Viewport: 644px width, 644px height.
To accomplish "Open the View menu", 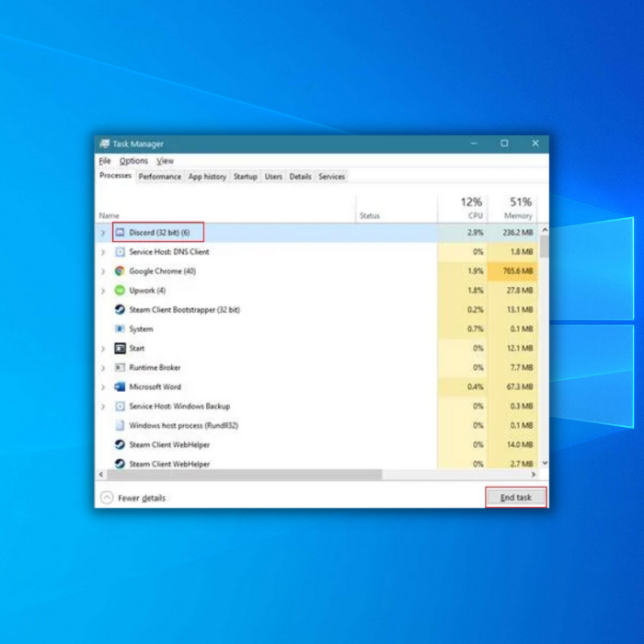I will tap(165, 161).
